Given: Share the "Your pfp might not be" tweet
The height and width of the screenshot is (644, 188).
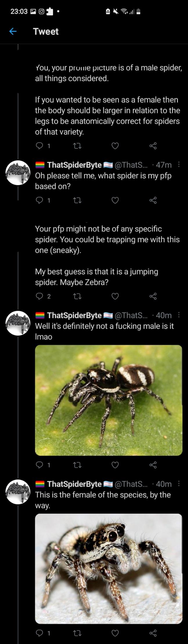Looking at the screenshot, I should (154, 296).
